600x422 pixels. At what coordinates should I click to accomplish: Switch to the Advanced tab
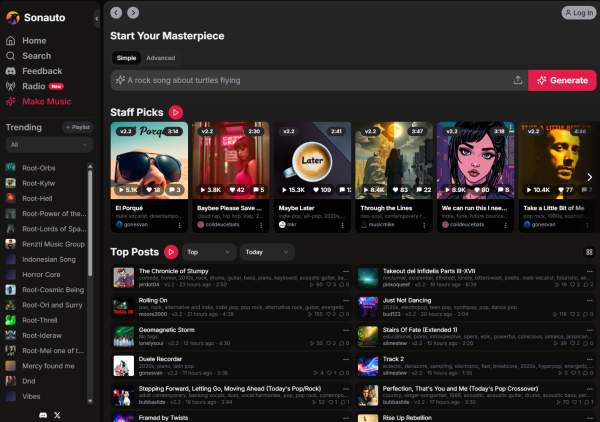pos(160,58)
